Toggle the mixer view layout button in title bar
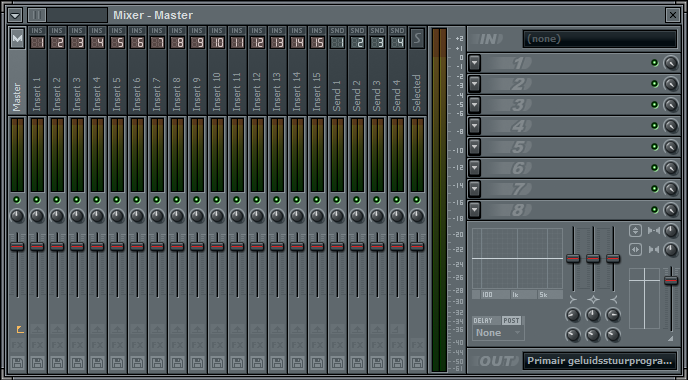688x380 pixels. [x=37, y=15]
